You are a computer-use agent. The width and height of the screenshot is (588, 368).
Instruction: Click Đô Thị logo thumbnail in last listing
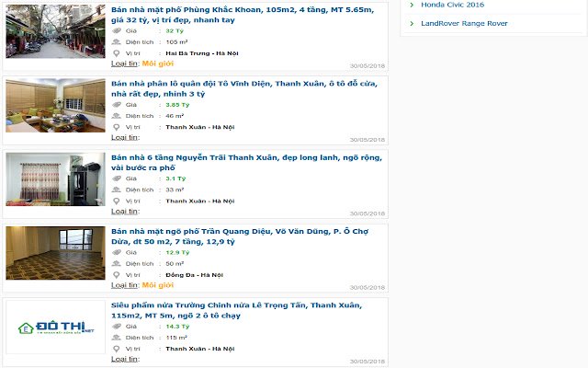[55, 327]
